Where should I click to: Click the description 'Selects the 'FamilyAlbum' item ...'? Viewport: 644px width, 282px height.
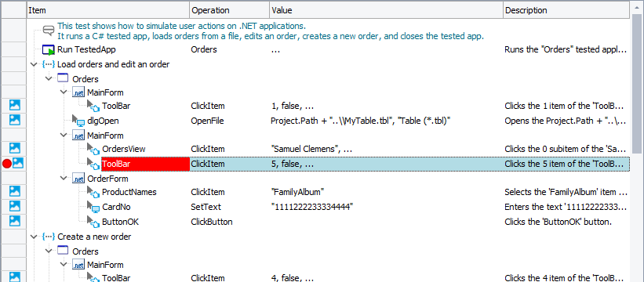(x=566, y=192)
